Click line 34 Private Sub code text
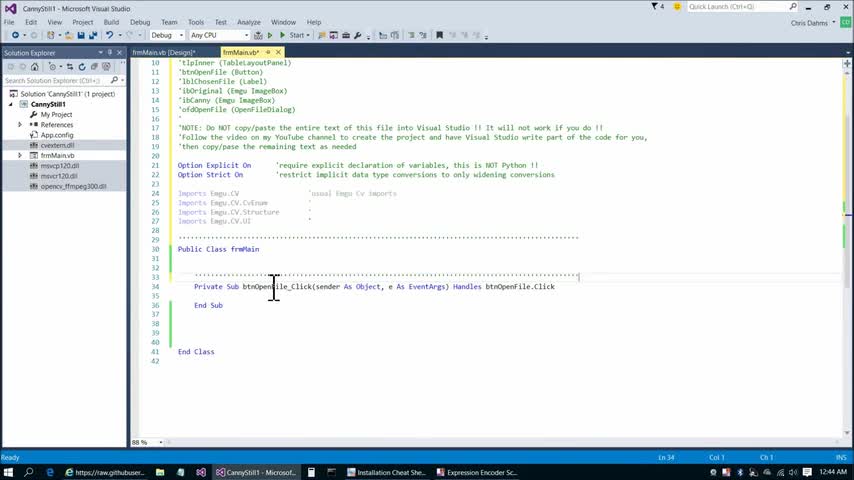The image size is (854, 480). 374,287
